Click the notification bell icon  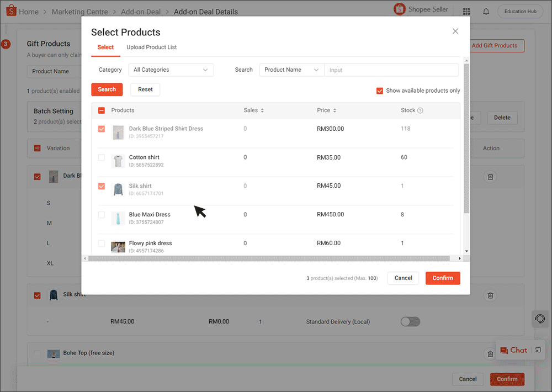pyautogui.click(x=486, y=11)
